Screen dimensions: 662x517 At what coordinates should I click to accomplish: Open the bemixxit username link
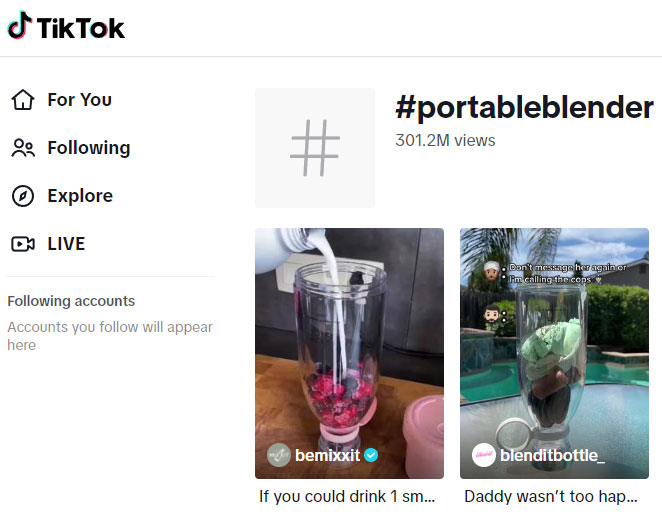pos(328,455)
